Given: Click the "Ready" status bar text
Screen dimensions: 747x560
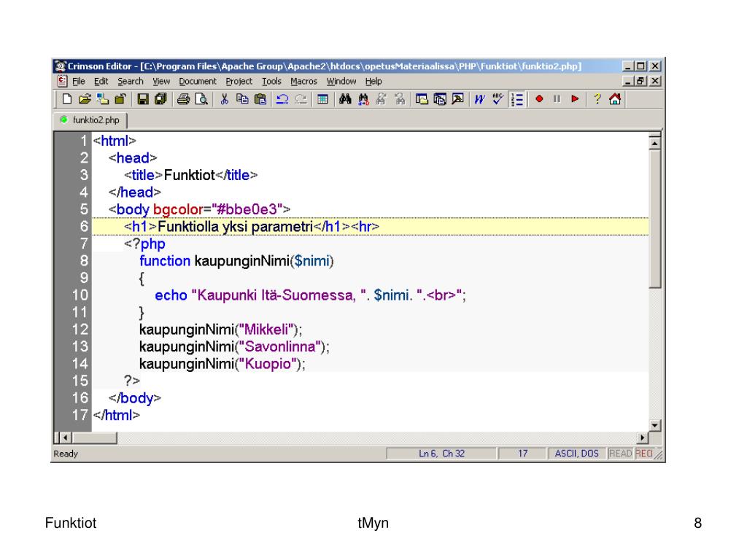Looking at the screenshot, I should (x=66, y=454).
